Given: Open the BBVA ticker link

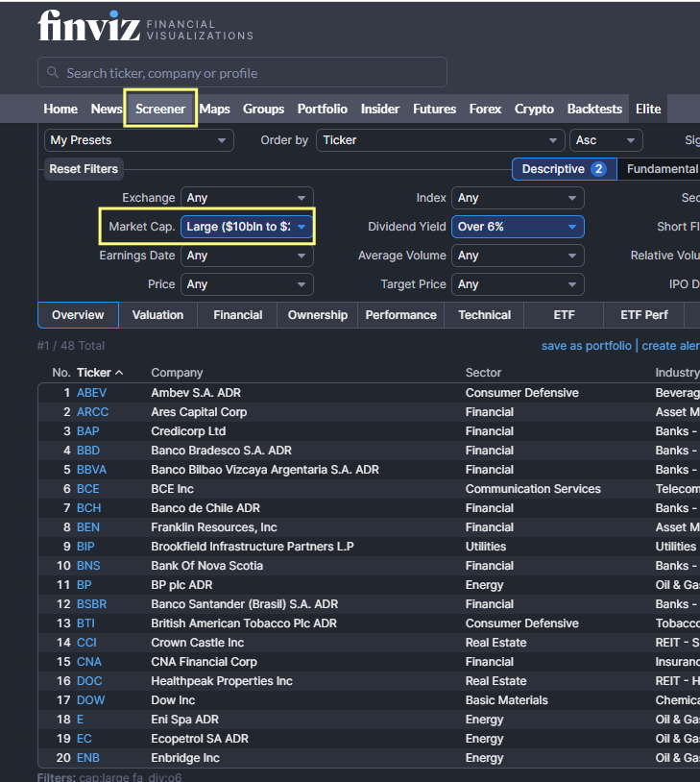Looking at the screenshot, I should [92, 470].
